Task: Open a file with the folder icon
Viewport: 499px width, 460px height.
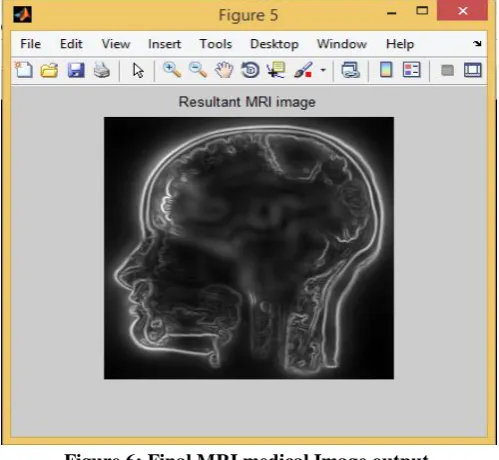Action: tap(49, 70)
